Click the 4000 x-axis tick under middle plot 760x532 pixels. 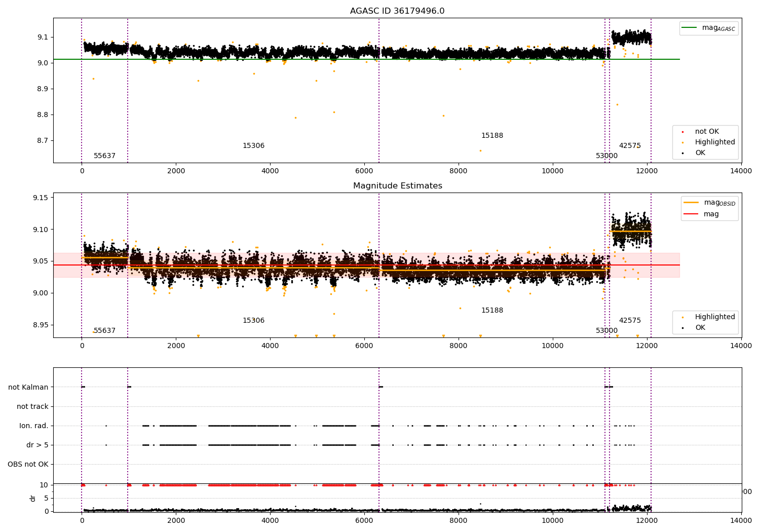[x=270, y=346]
